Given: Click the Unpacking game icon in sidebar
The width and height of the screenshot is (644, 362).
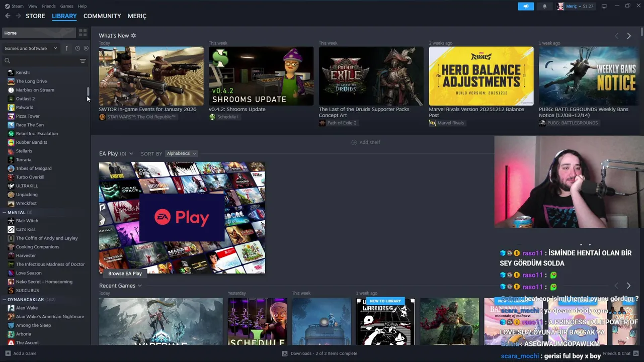Looking at the screenshot, I should point(11,195).
